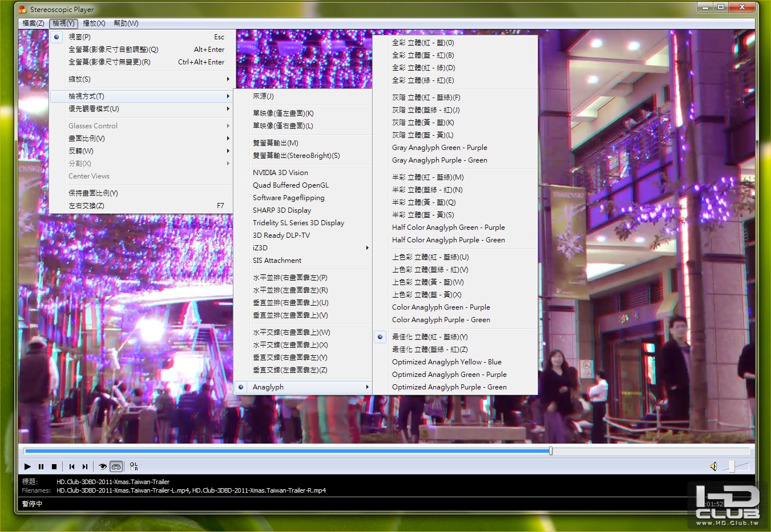Screen dimensions: 771x532
Task: Select Quad Buffered OpenGL
Action: 303,185
